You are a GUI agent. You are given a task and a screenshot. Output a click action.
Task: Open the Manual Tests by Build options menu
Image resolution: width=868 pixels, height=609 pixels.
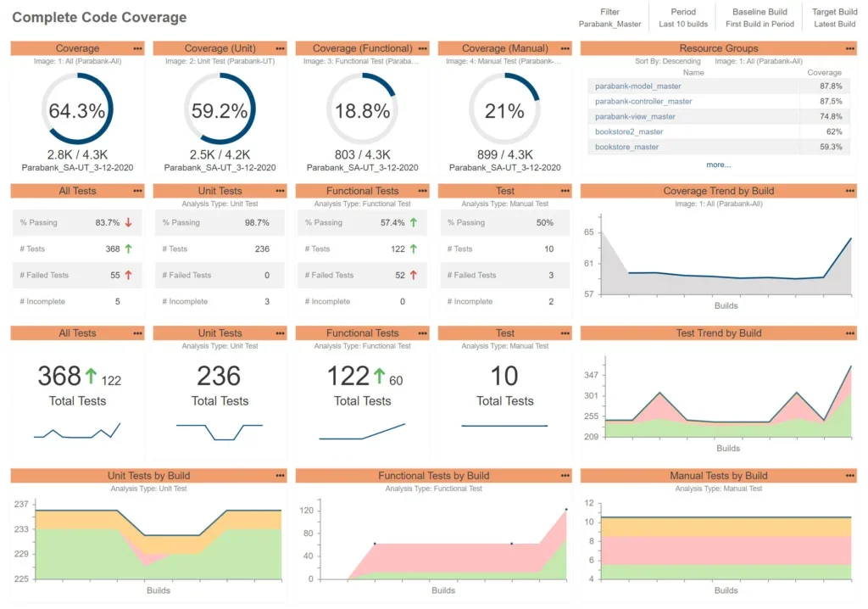click(x=849, y=477)
